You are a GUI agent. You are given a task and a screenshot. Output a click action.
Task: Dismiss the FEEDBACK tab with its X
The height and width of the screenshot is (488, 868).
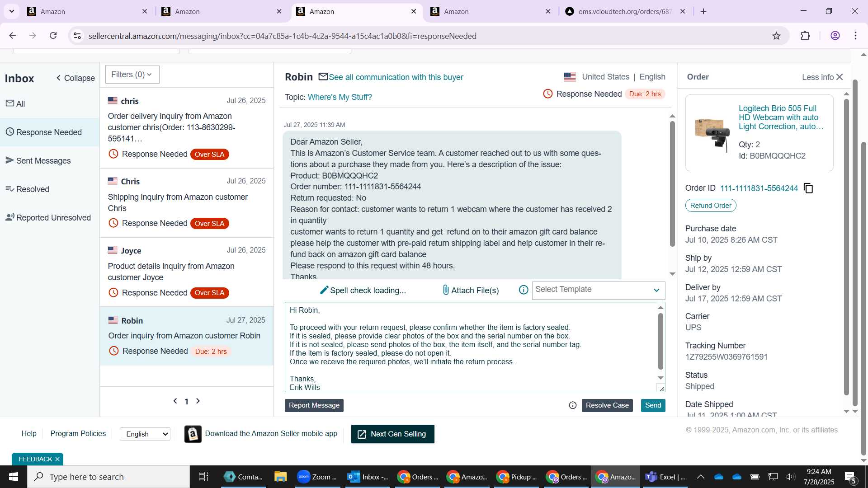coord(57,459)
